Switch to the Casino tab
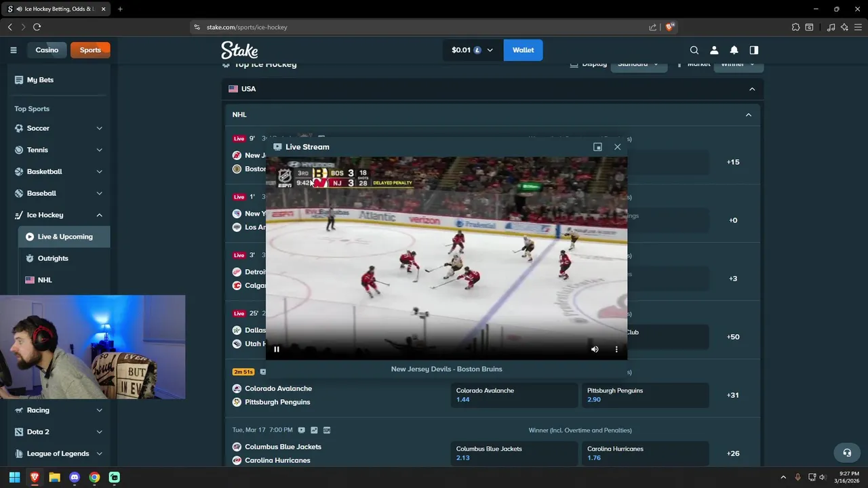The width and height of the screenshot is (868, 488). coord(47,50)
